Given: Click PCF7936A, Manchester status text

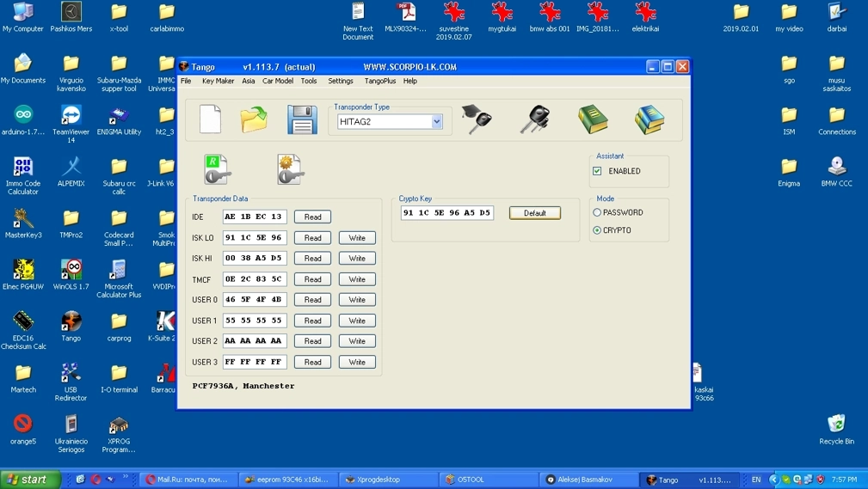Looking at the screenshot, I should click(x=243, y=386).
